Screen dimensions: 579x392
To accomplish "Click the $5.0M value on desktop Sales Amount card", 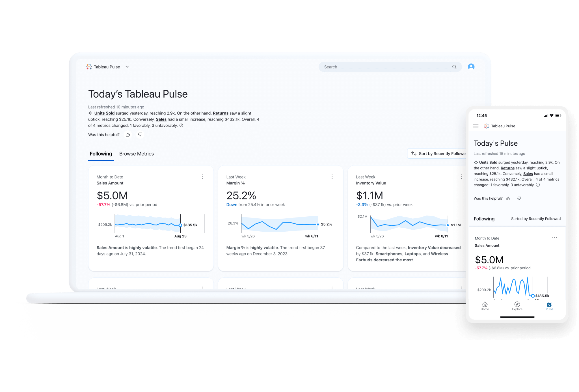I will (112, 195).
